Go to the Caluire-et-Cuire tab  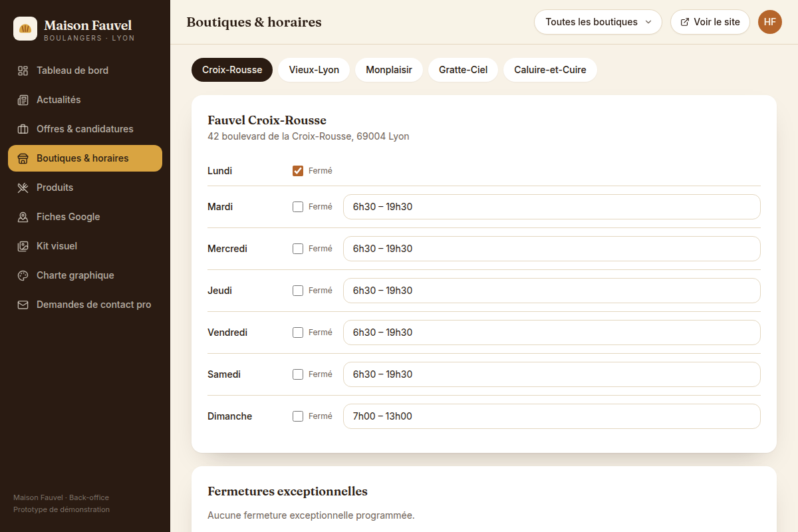coord(550,70)
